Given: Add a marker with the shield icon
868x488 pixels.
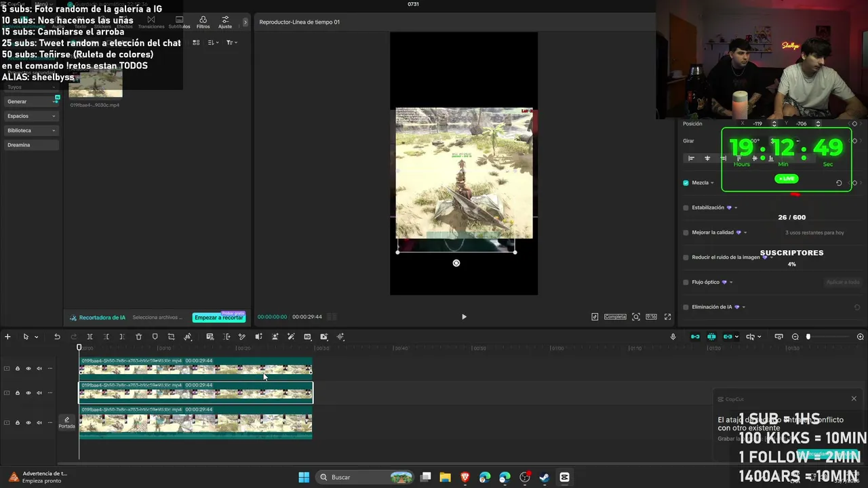Looking at the screenshot, I should pos(155,337).
